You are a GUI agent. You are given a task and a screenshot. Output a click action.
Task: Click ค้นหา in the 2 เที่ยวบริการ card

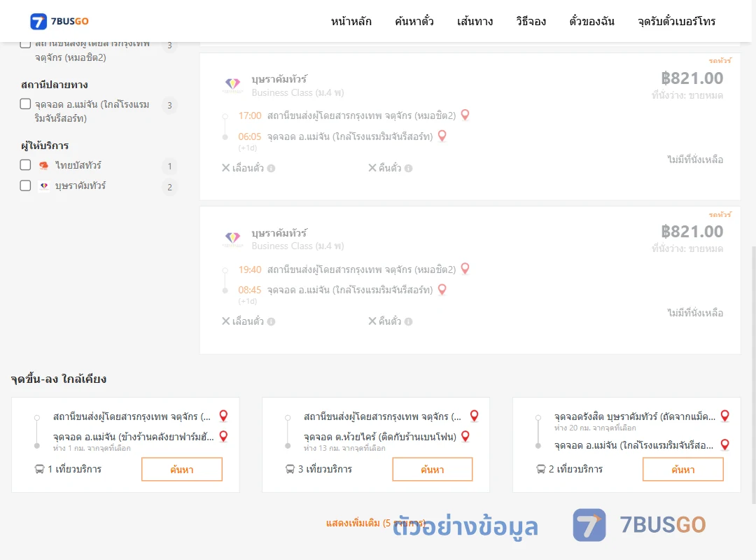pos(683,469)
